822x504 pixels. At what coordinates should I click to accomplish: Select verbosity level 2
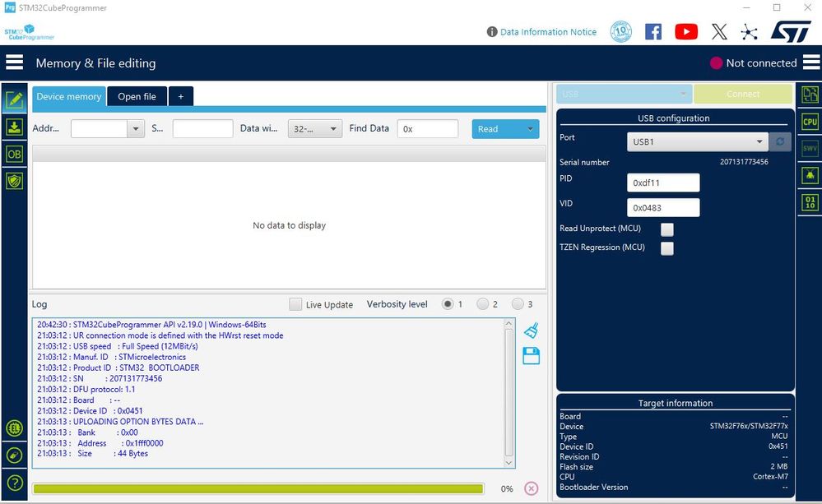pyautogui.click(x=483, y=304)
